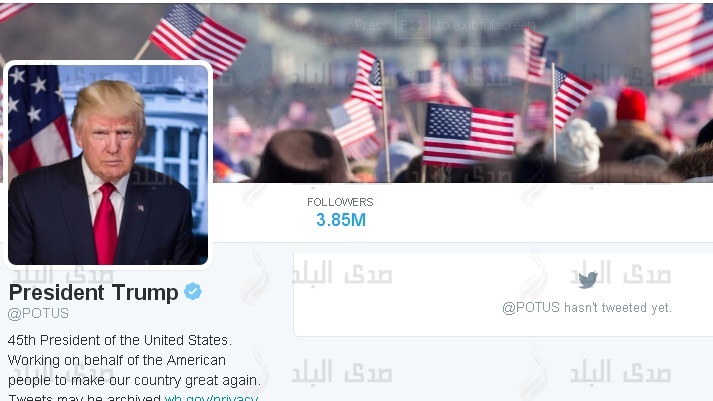The width and height of the screenshot is (713, 401).
Task: Select the FOLLOWERS tab label
Action: (340, 202)
